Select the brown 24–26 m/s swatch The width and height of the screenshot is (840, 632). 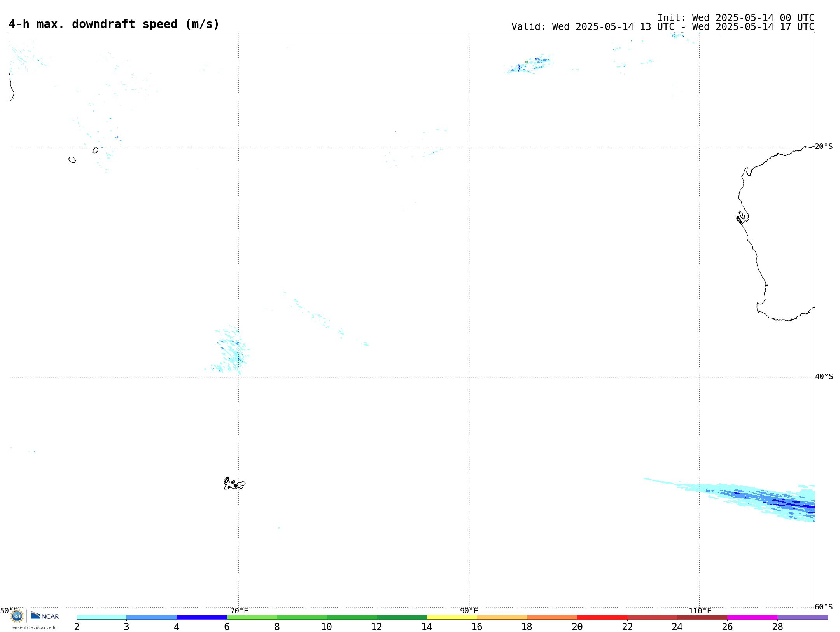[x=702, y=617]
